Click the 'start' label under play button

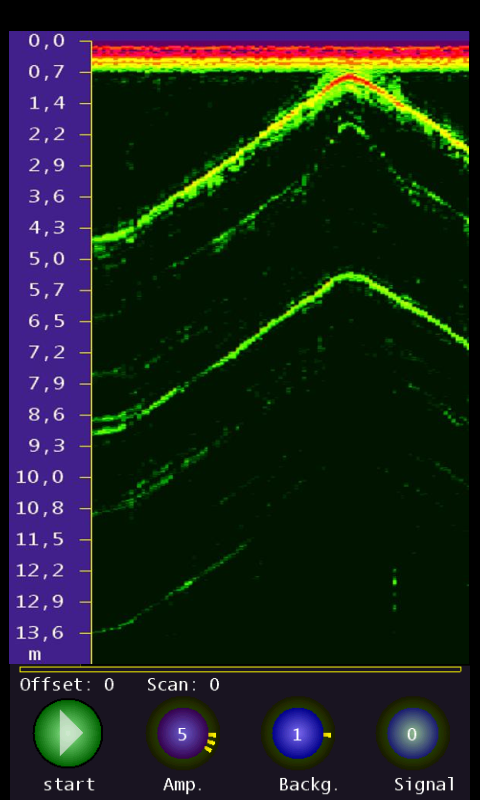coord(69,784)
